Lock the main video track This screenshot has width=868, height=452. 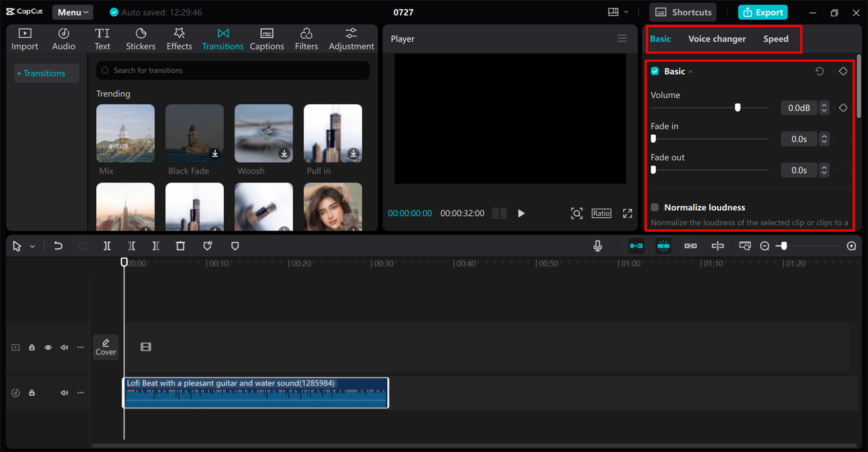[32, 348]
